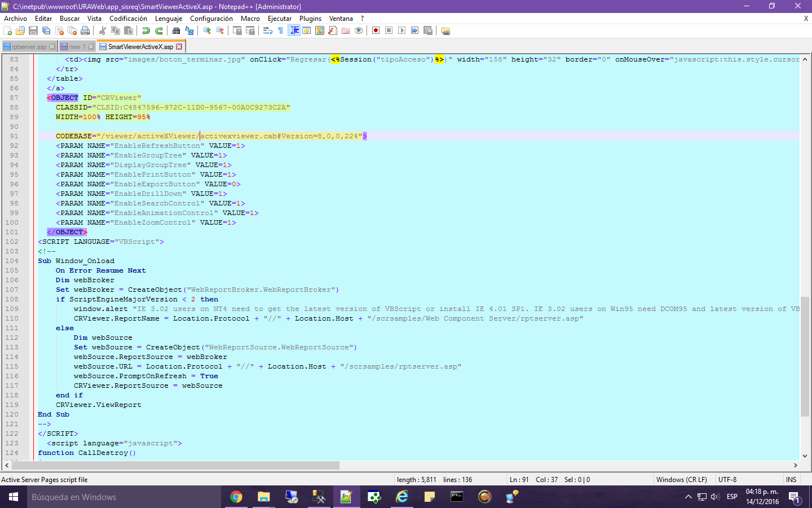Click Save recorded macro icon
Viewport: 812px width, 508px height.
pyautogui.click(x=428, y=30)
